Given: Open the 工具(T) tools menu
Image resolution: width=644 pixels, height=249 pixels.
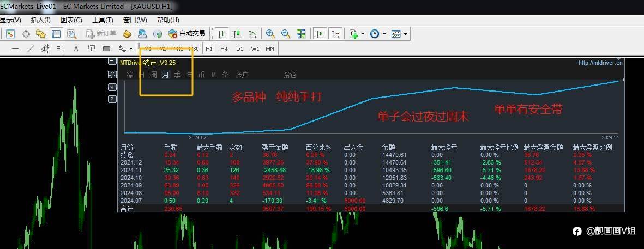Looking at the screenshot, I should point(103,20).
